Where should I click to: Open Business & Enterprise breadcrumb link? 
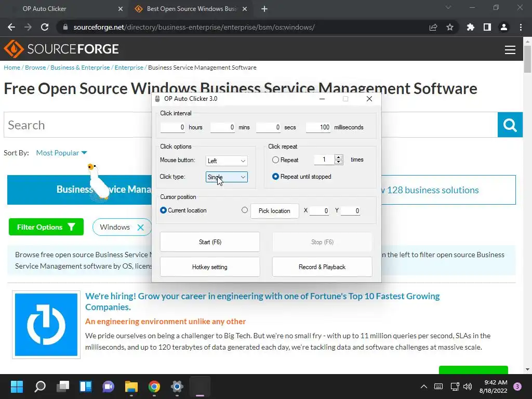pyautogui.click(x=80, y=68)
